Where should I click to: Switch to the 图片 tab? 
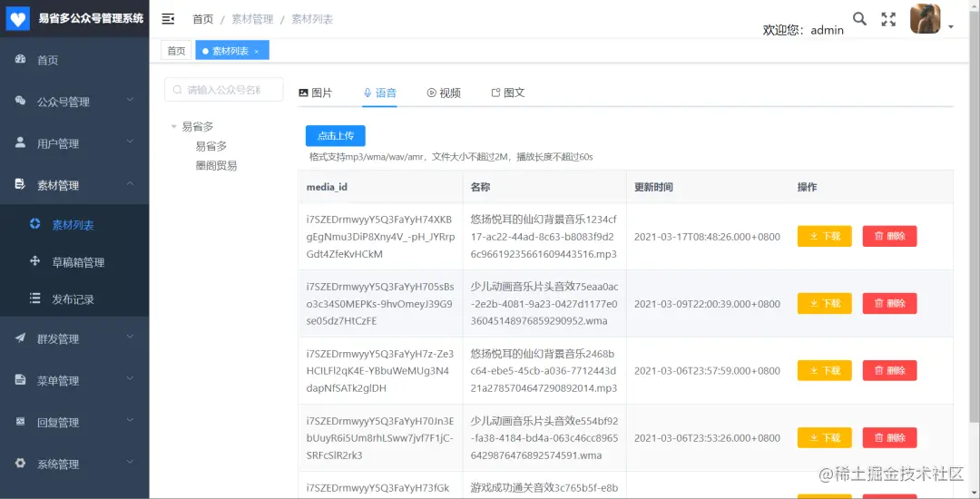tap(316, 93)
